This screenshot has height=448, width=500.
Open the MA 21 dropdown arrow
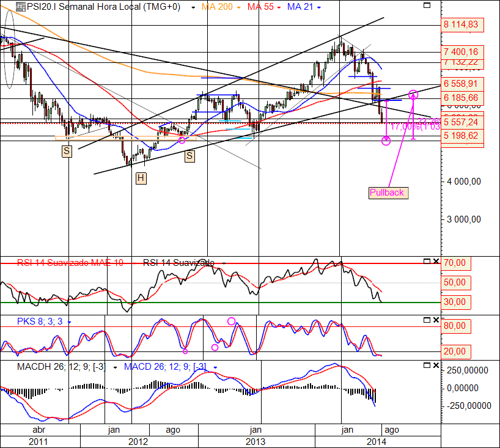point(319,8)
